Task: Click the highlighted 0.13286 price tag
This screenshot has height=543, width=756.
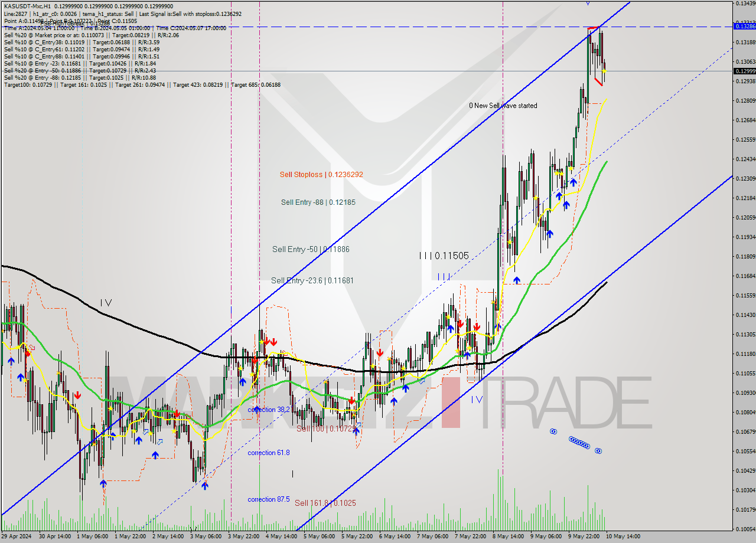Action: pyautogui.click(x=744, y=26)
